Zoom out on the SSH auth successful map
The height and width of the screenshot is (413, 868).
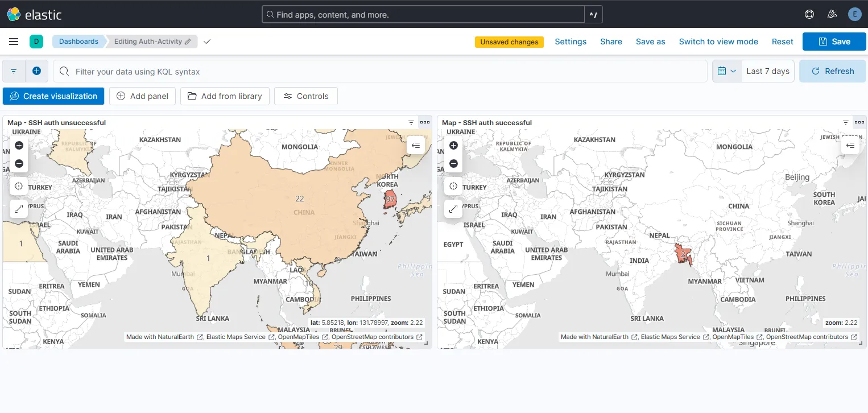click(x=453, y=163)
